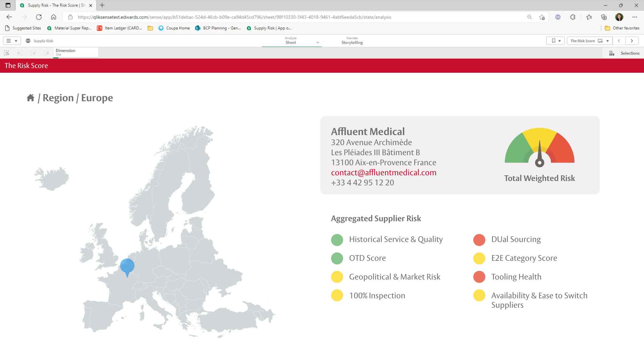
Task: Open the bookmarks dropdown
Action: pyautogui.click(x=555, y=41)
